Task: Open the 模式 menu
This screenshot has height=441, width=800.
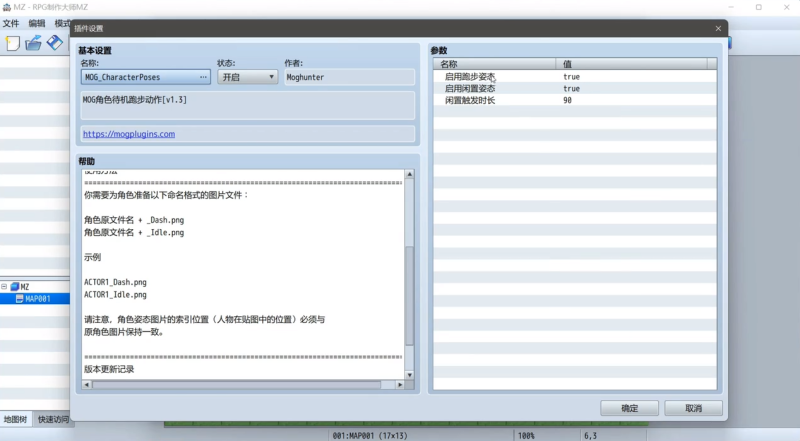Action: [62, 23]
